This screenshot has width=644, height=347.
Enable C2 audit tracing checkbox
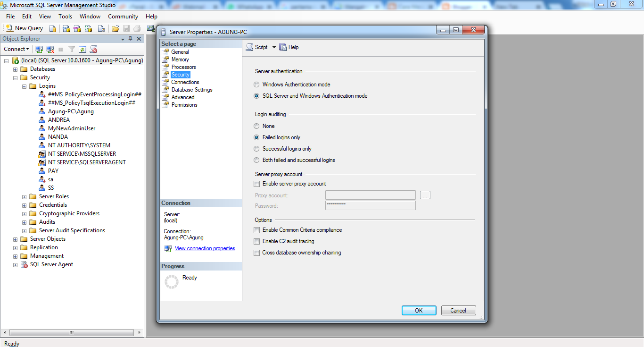[257, 241]
